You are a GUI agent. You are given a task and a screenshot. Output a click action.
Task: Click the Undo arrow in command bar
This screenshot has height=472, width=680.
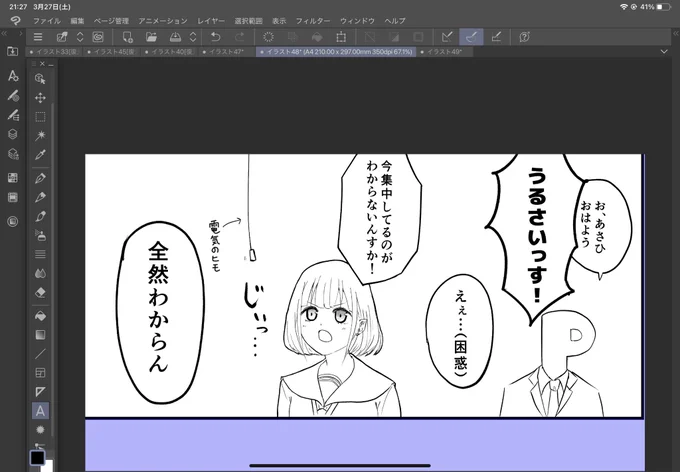216,37
